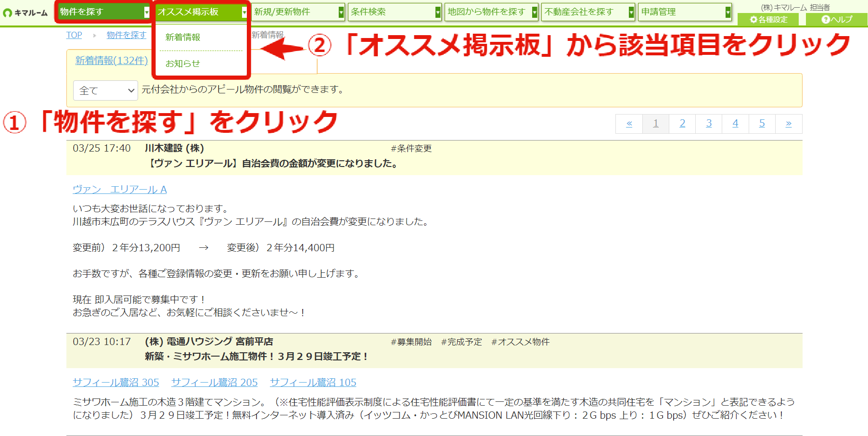Click the #募集開始 tag
The width and height of the screenshot is (868, 436).
[x=411, y=342]
